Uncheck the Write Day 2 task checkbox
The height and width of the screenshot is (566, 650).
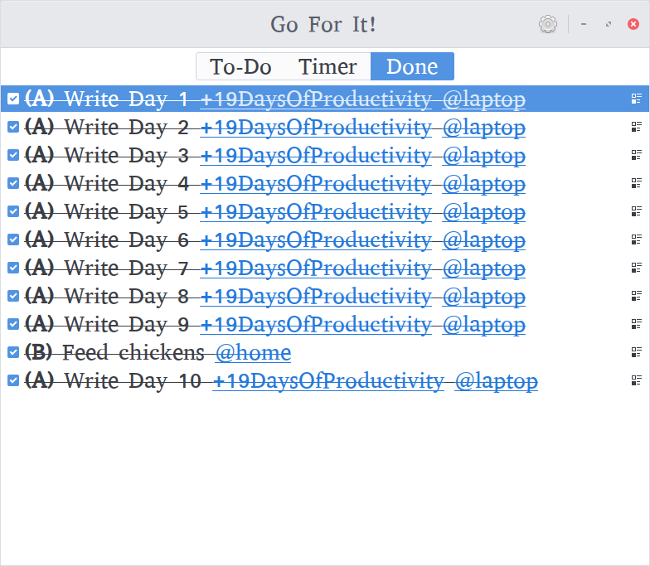click(13, 127)
